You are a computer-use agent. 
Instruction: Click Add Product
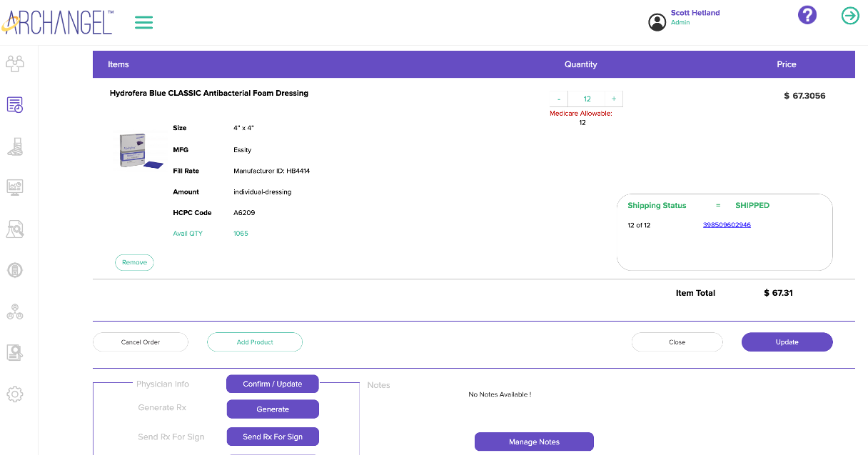pyautogui.click(x=255, y=342)
